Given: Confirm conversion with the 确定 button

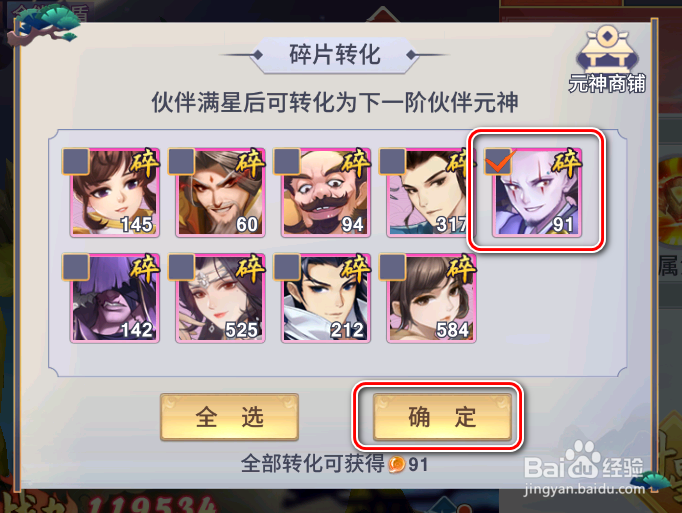Looking at the screenshot, I should (x=442, y=417).
